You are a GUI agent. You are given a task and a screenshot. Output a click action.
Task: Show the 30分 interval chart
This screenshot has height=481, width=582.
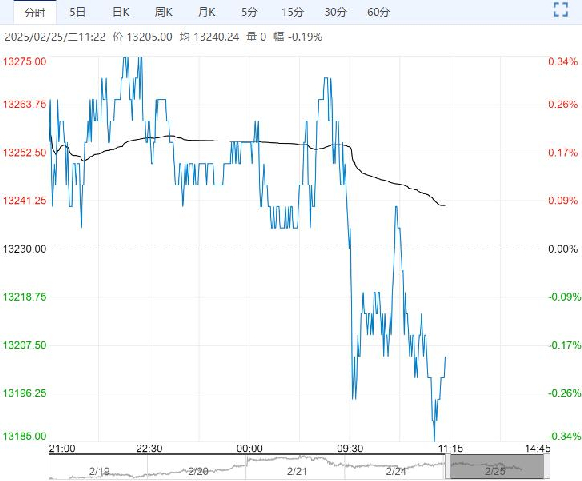tap(336, 12)
